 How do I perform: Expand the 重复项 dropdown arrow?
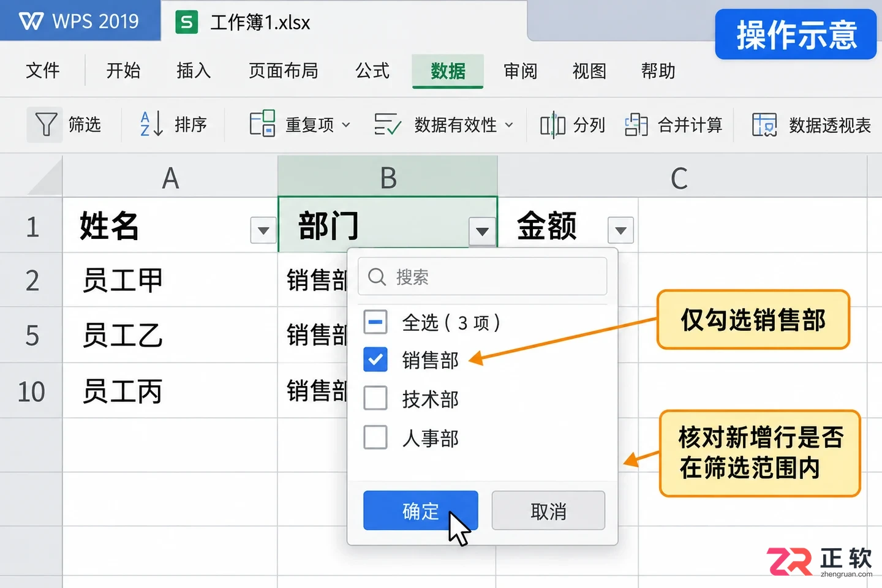point(346,125)
